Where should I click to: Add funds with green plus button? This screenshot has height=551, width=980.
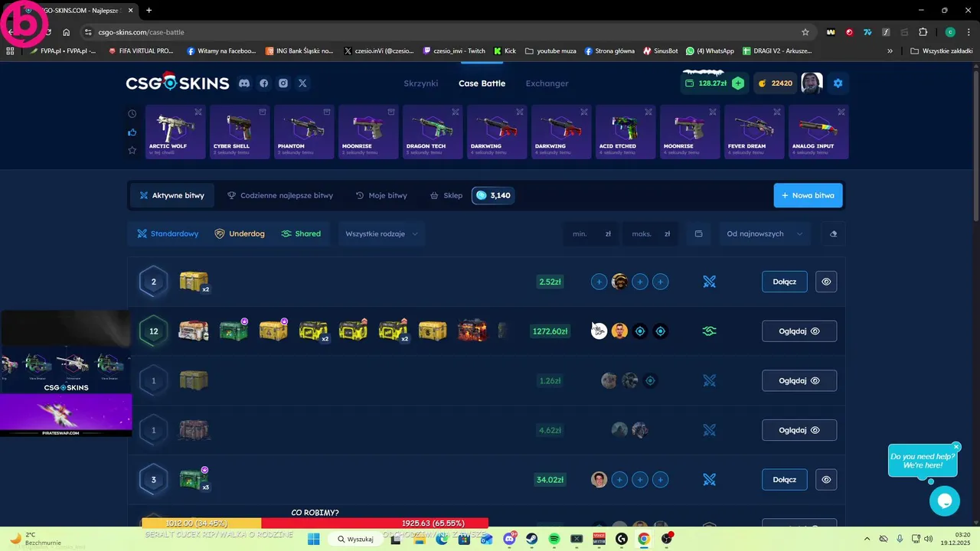[x=737, y=83]
